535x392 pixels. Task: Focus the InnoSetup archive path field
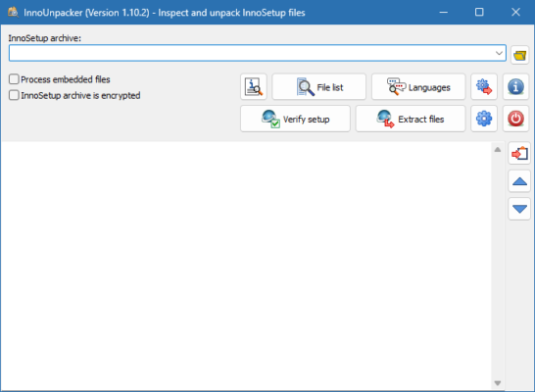pos(258,53)
